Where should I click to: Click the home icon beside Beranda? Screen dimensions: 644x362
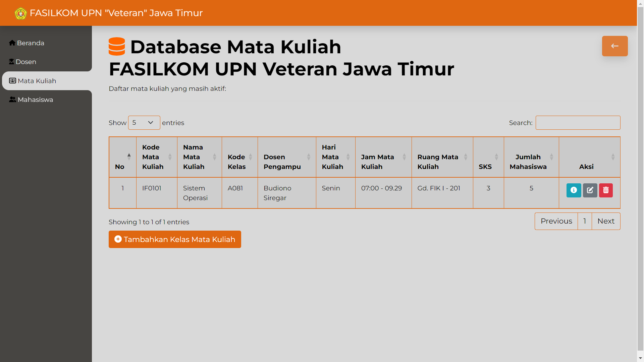(x=12, y=43)
